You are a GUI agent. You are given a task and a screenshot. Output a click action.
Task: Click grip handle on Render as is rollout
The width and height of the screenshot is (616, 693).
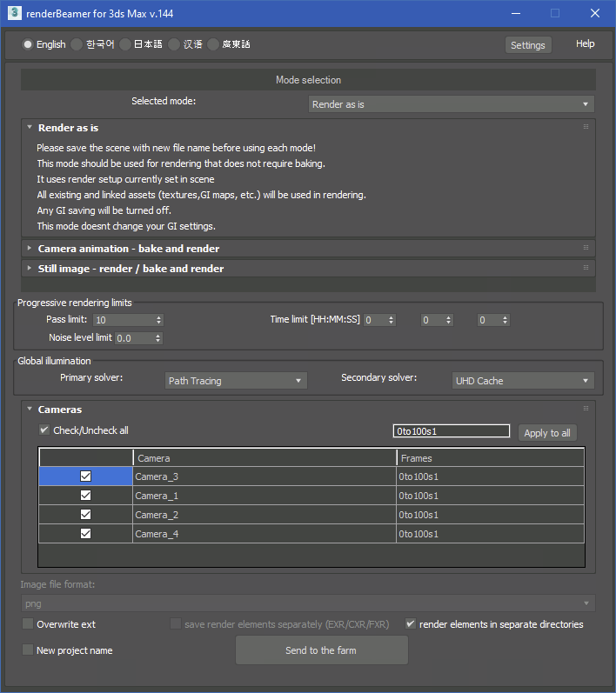click(586, 127)
